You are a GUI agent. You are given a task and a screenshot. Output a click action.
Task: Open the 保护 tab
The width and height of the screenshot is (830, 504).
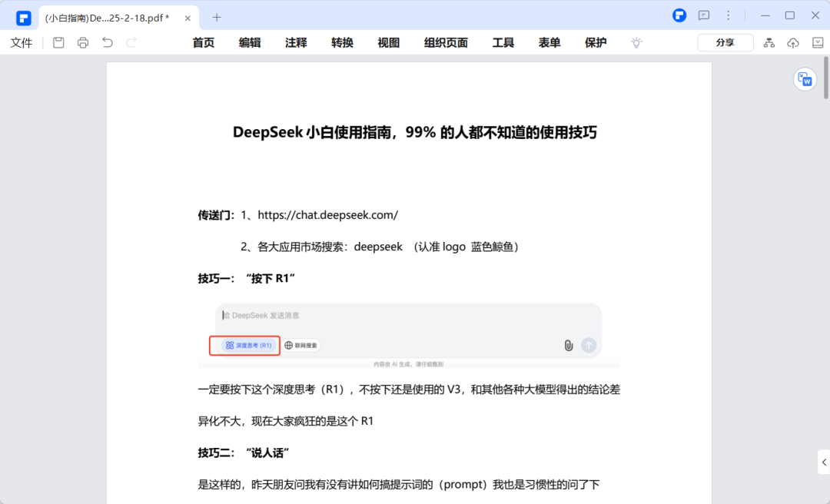point(596,43)
